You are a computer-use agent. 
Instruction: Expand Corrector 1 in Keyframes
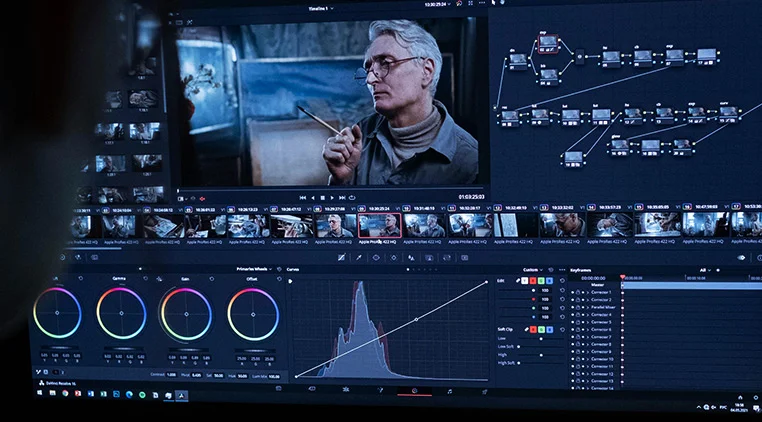coord(588,292)
